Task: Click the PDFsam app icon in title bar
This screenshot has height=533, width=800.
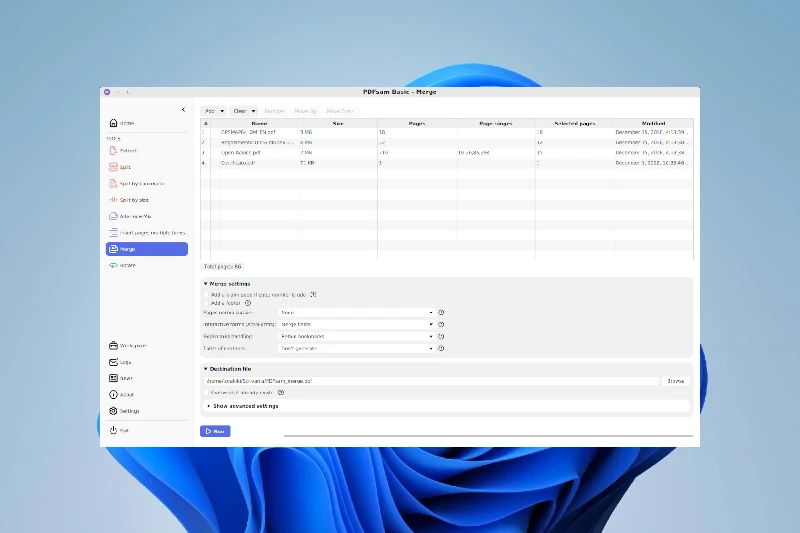Action: tap(107, 92)
